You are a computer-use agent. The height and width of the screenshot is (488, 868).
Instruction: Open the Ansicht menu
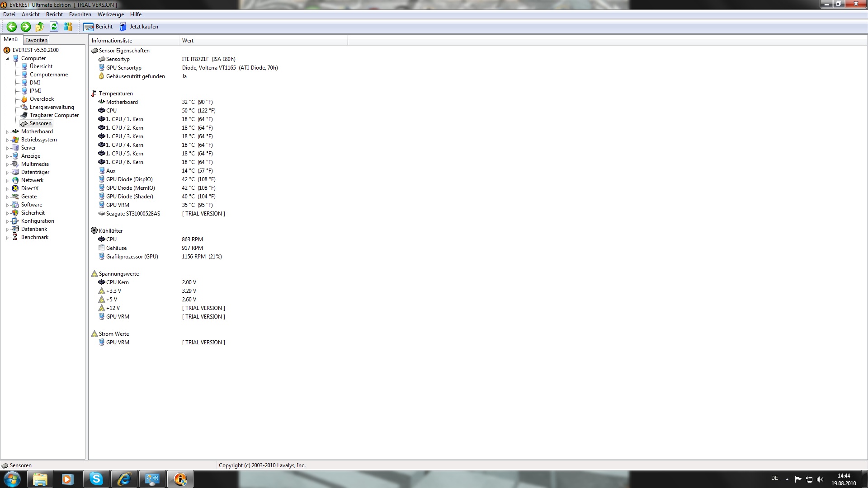coord(31,14)
